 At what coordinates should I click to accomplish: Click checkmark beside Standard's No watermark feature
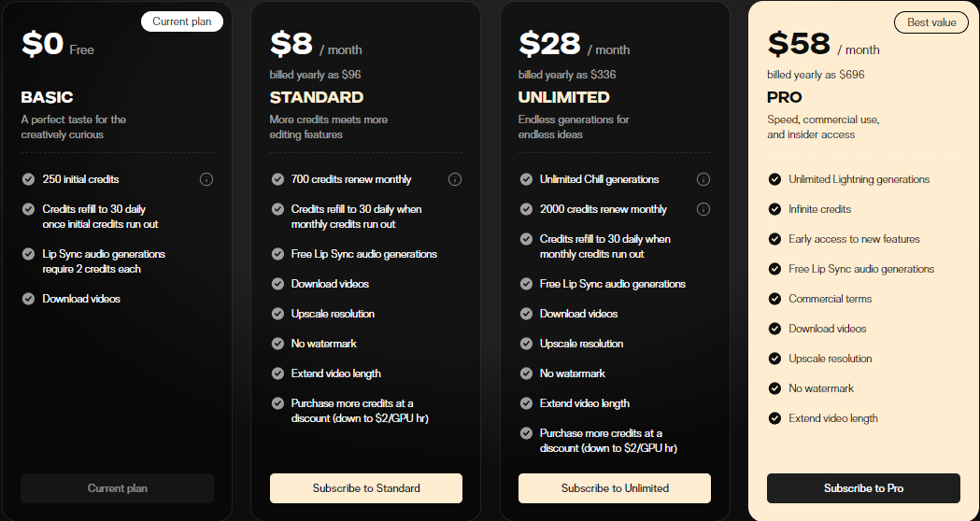coord(277,344)
